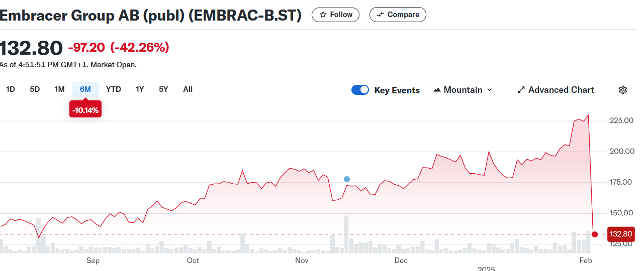Click the Nov label on the date axis
644x271 pixels.
[302, 260]
